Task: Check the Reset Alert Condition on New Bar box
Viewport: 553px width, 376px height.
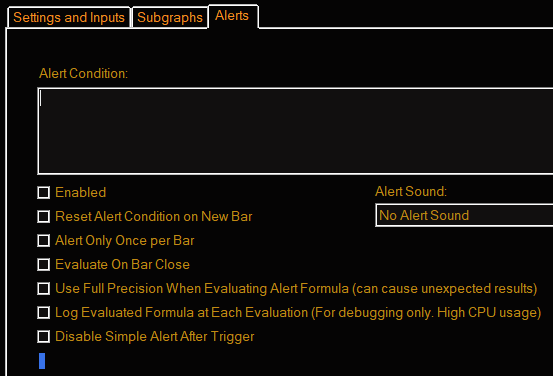Action: 43,217
